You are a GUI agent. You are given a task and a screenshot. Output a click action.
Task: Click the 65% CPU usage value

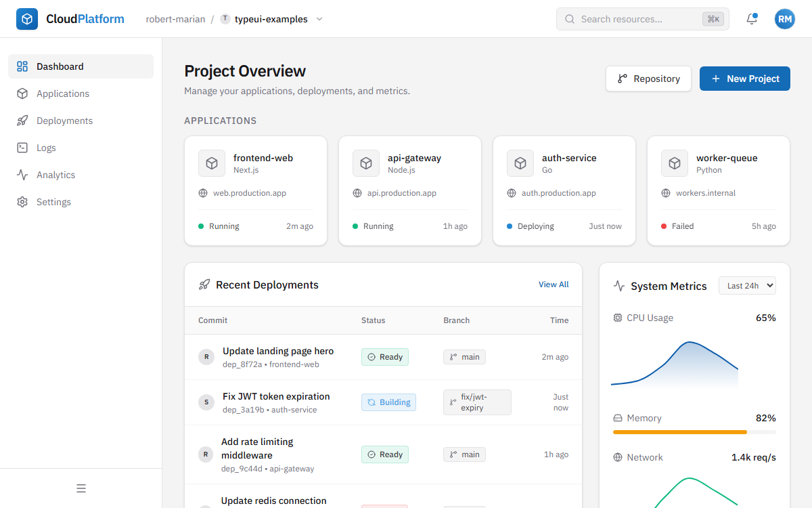(766, 318)
